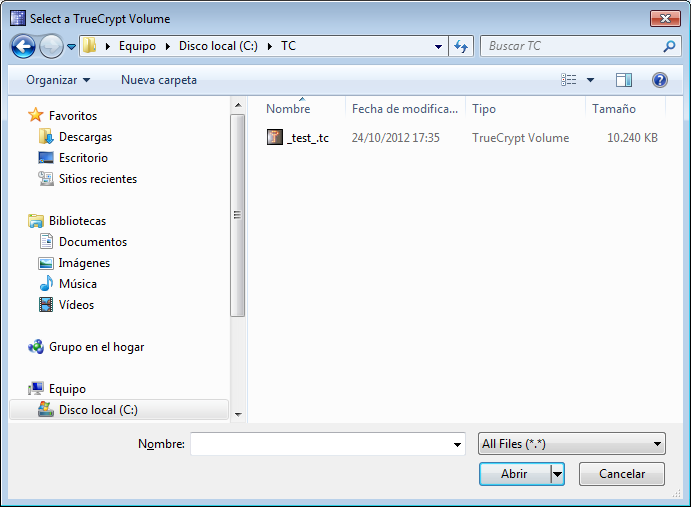The width and height of the screenshot is (691, 507).
Task: Sort files by the Tamaño column
Action: (x=614, y=109)
